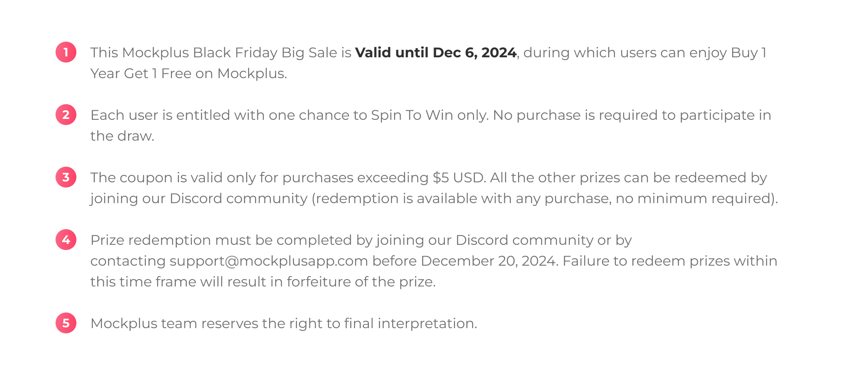Click the bold "Valid until Dec 6, 2024" text
The image size is (868, 375).
pyautogui.click(x=436, y=53)
